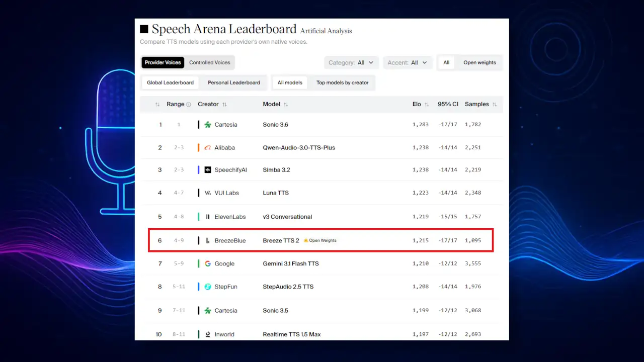Click the Creator column header label
This screenshot has width=644, height=362.
tap(208, 105)
